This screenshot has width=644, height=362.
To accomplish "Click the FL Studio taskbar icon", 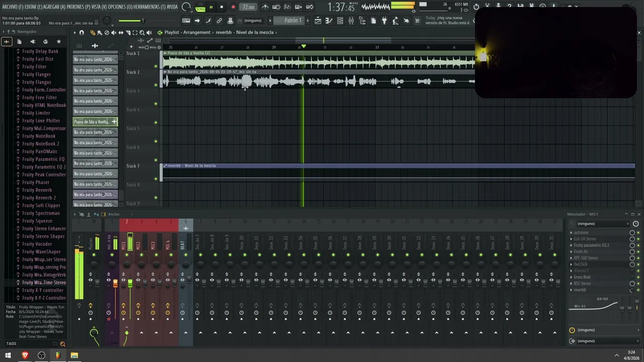I will [58, 355].
